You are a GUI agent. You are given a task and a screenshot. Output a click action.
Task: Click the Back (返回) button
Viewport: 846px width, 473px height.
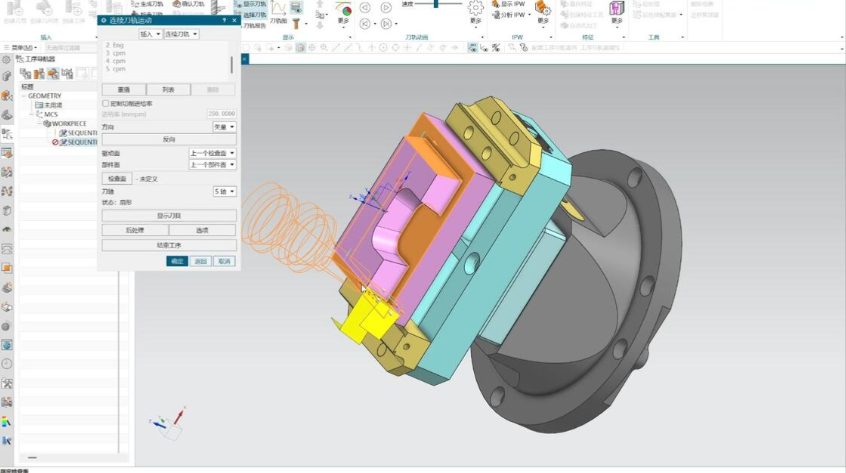tap(201, 261)
